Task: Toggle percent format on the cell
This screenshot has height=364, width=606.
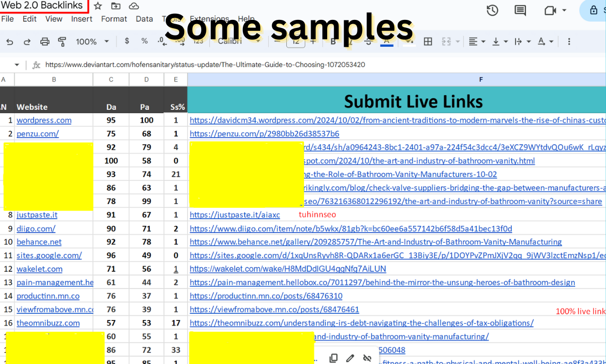Action: click(x=144, y=41)
